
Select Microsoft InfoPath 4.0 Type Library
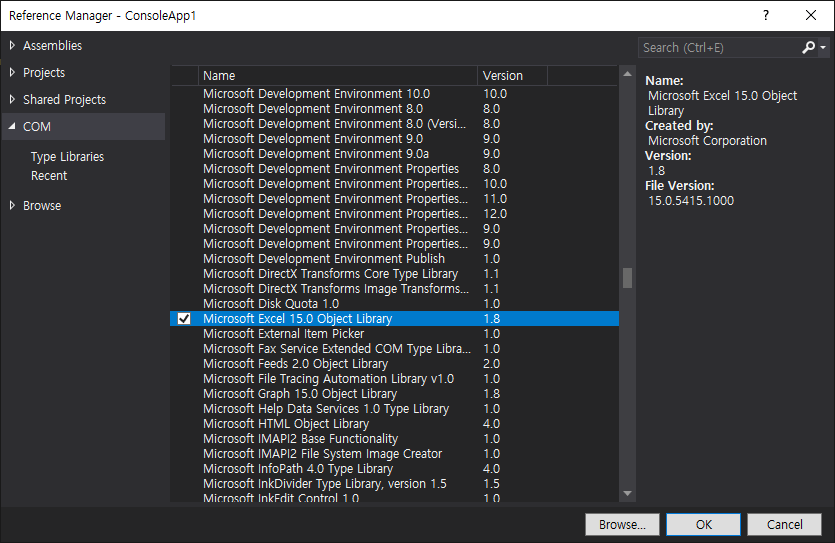coord(394,468)
